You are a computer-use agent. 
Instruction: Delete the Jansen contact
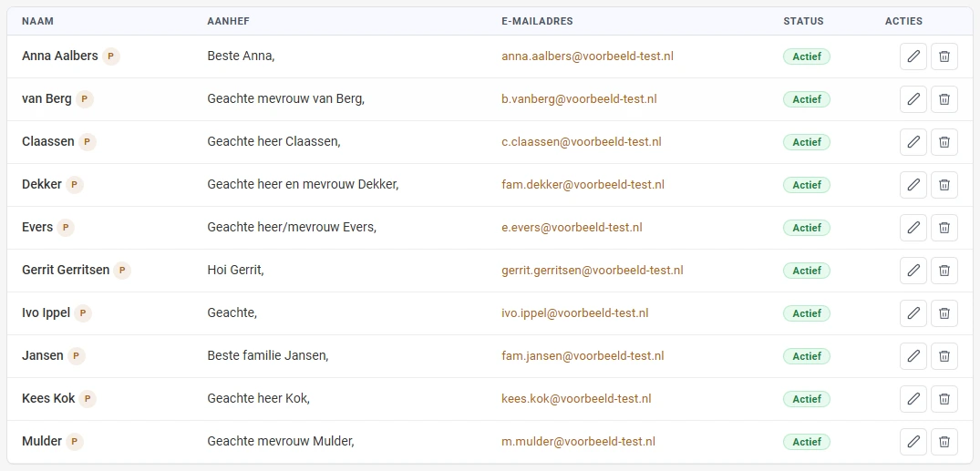(944, 356)
